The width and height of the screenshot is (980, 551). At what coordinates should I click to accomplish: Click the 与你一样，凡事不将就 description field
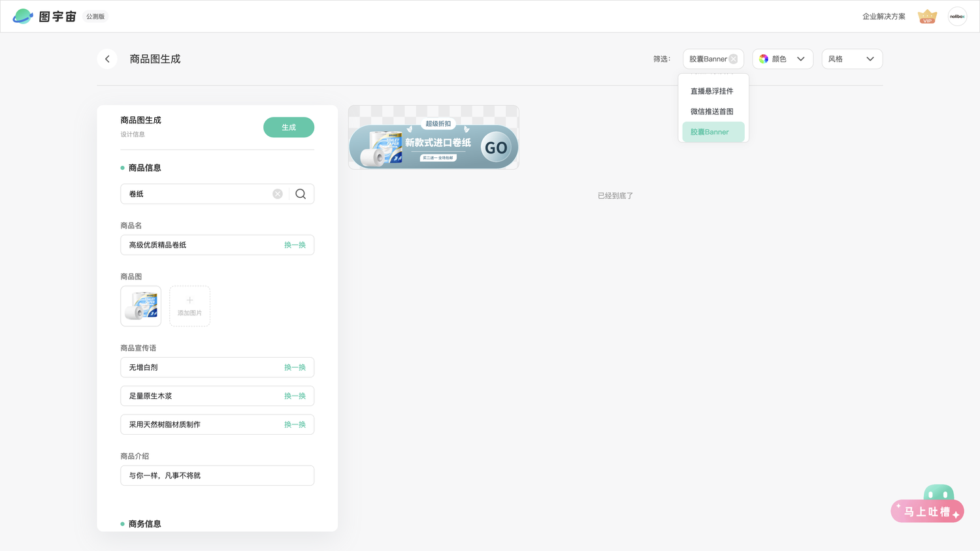pyautogui.click(x=217, y=475)
